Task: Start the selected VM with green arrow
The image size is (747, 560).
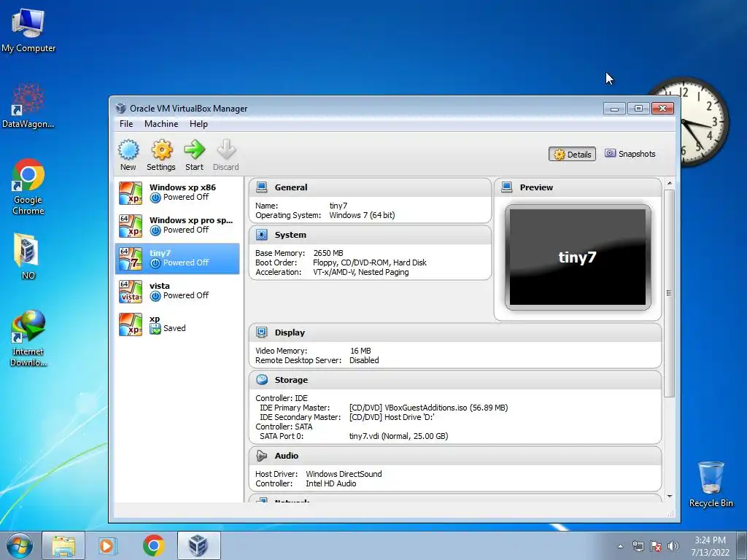Action: coord(194,149)
